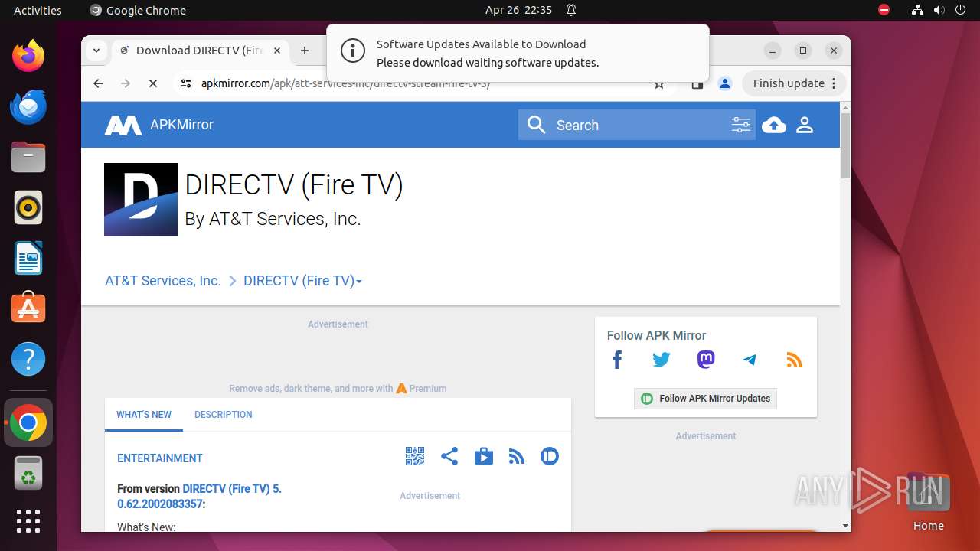
Task: Show the QR code for this app
Action: pos(414,457)
